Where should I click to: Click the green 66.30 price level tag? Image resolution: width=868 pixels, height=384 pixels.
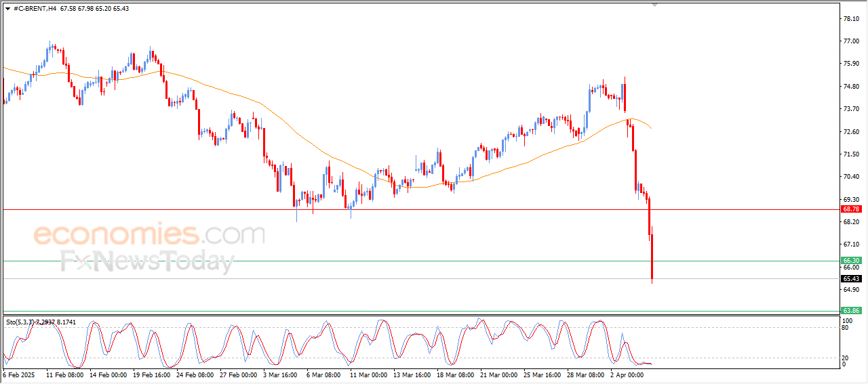pyautogui.click(x=851, y=261)
